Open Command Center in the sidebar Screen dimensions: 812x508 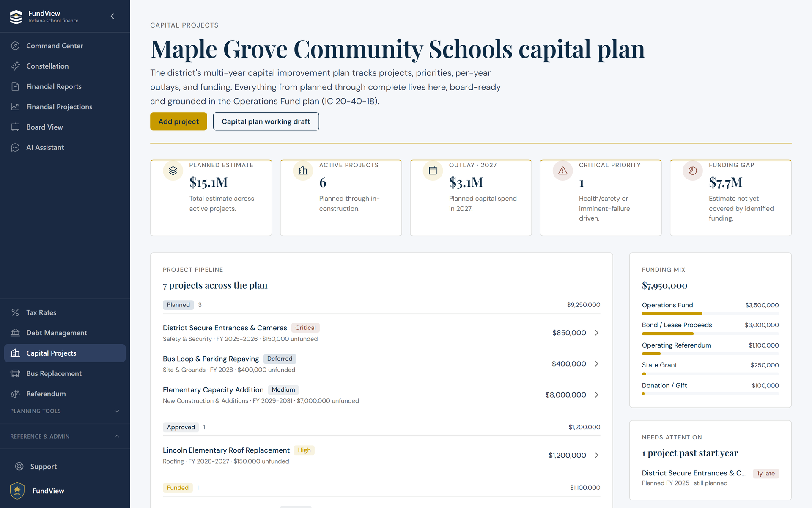click(65, 46)
